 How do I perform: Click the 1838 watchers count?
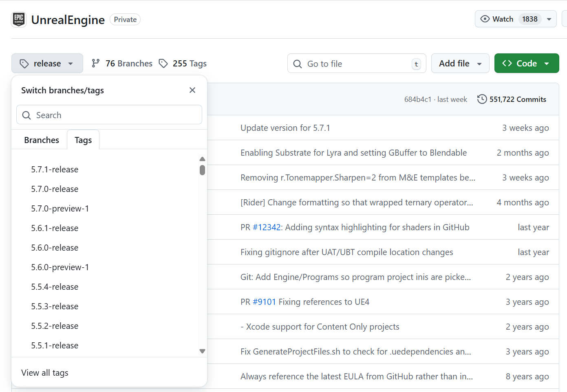point(529,19)
